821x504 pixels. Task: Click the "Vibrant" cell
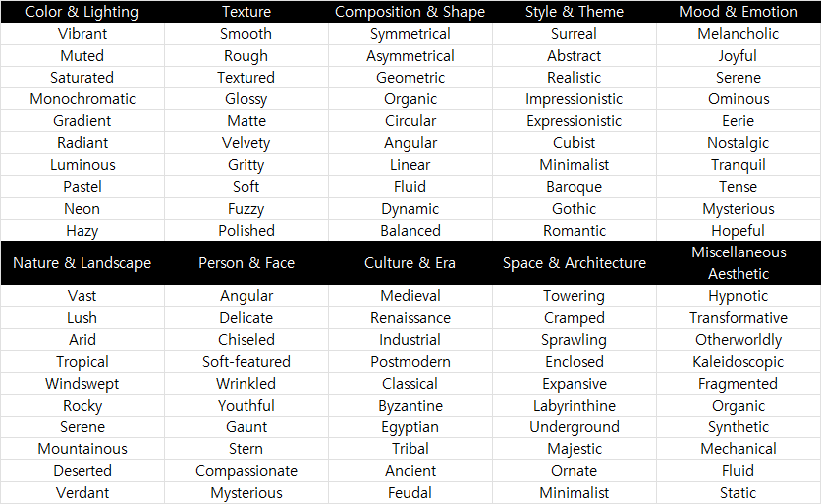click(82, 34)
